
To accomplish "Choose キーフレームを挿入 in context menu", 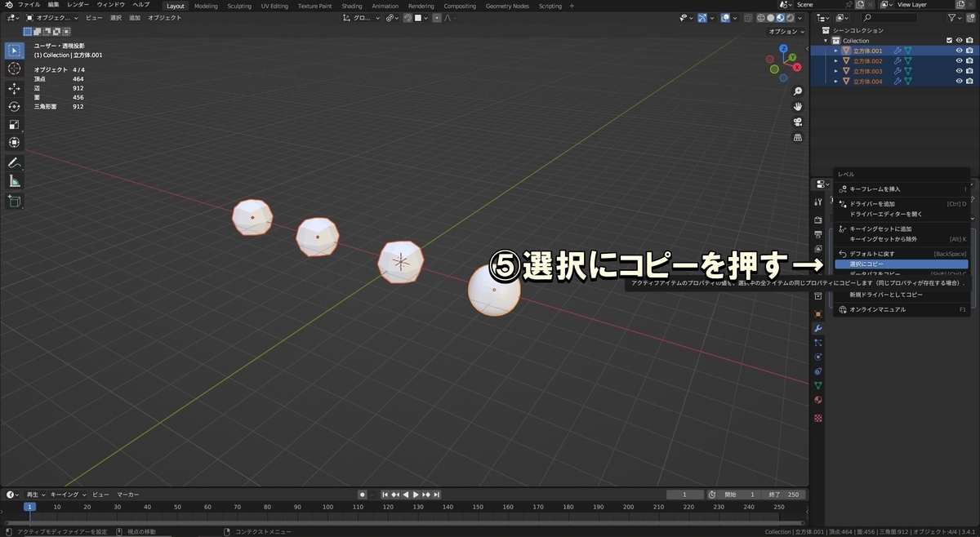I will click(902, 189).
